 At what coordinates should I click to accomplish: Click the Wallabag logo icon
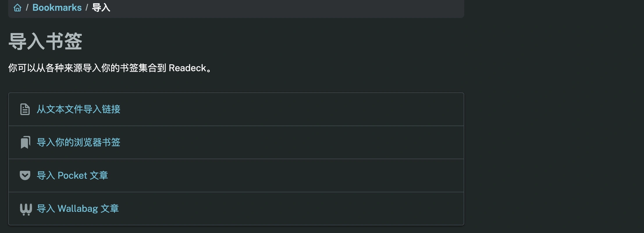click(26, 209)
